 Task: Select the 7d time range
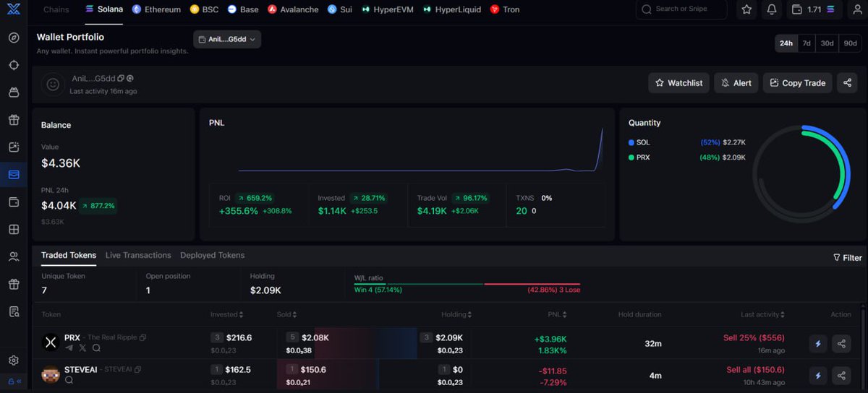(807, 43)
